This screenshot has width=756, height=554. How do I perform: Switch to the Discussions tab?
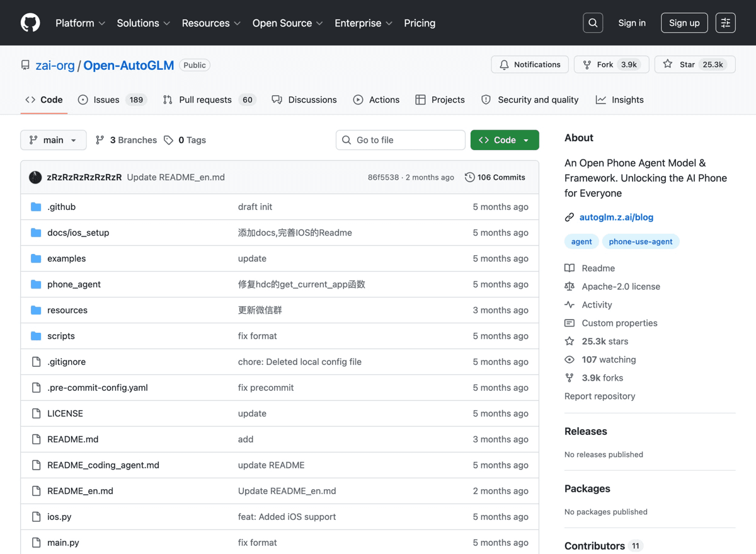[304, 100]
